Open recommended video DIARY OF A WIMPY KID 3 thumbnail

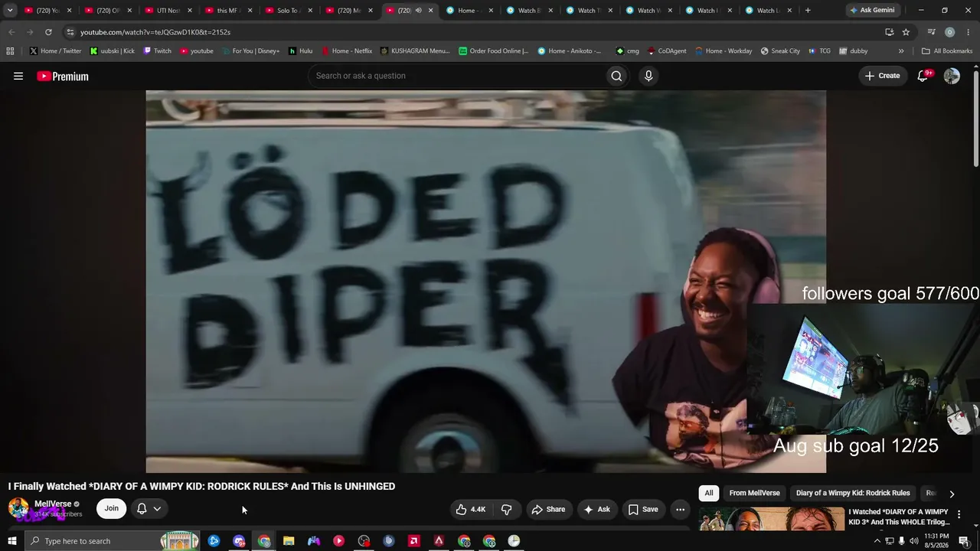click(x=772, y=518)
